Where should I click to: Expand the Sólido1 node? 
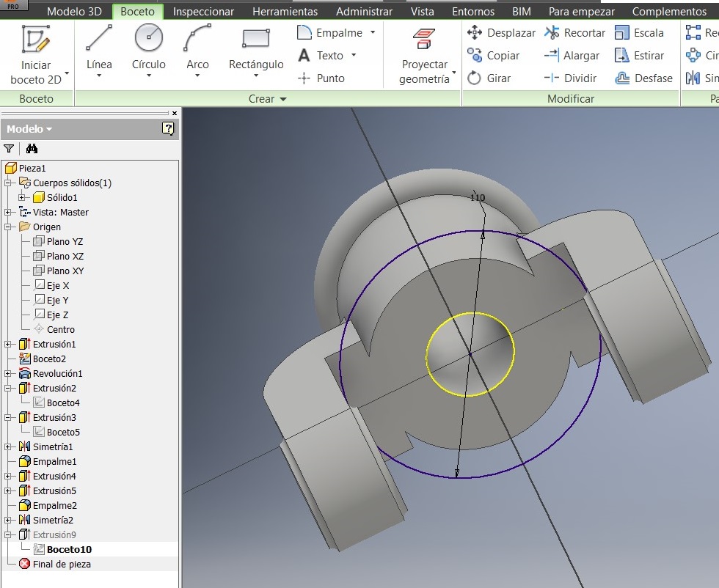(x=21, y=197)
